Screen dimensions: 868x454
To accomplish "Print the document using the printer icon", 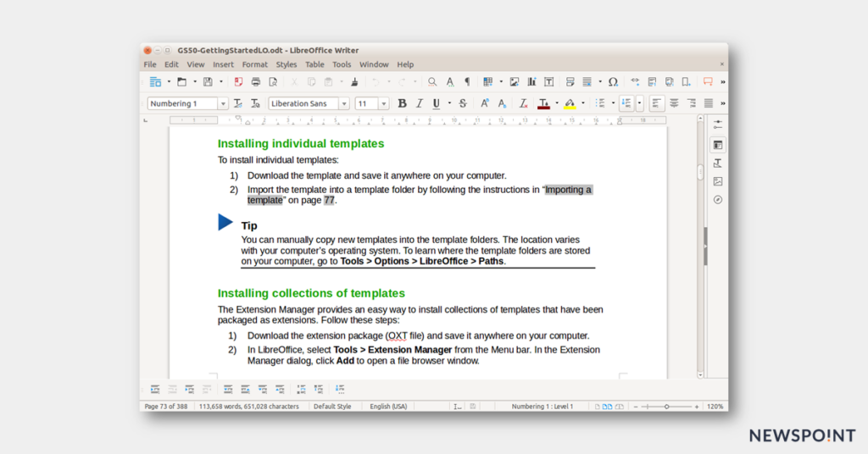I will click(x=256, y=82).
